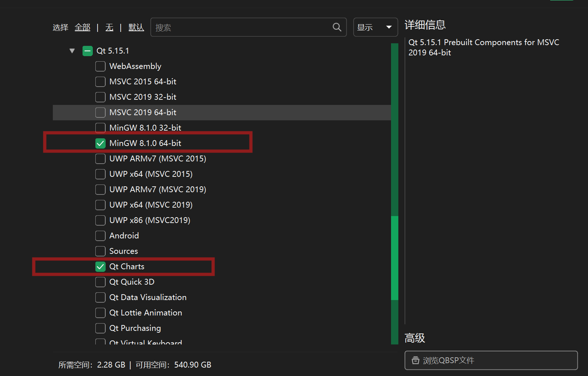Uncheck MinGW 8.1.0 64-bit
The height and width of the screenshot is (376, 588).
point(100,143)
